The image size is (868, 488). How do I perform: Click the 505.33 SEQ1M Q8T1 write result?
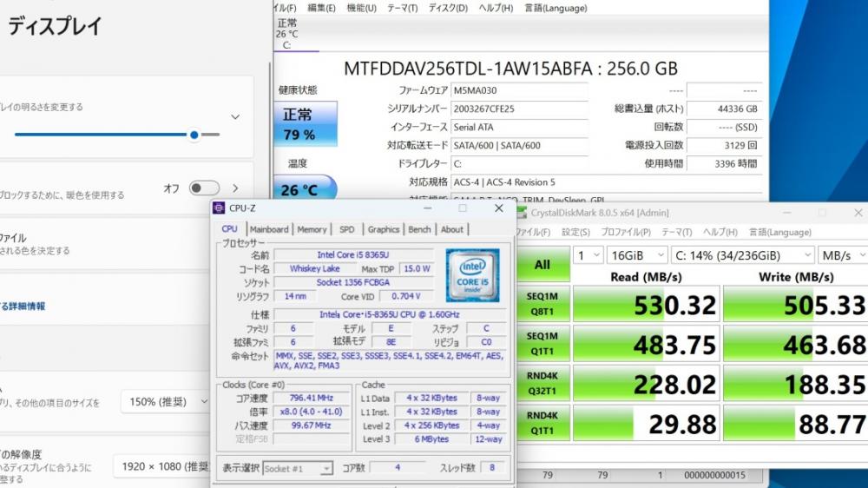[x=795, y=304]
